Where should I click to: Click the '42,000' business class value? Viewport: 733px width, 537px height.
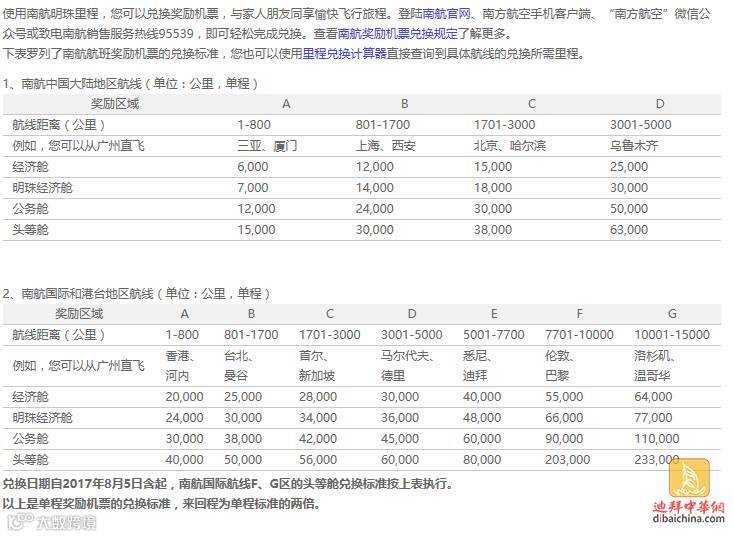(x=318, y=439)
